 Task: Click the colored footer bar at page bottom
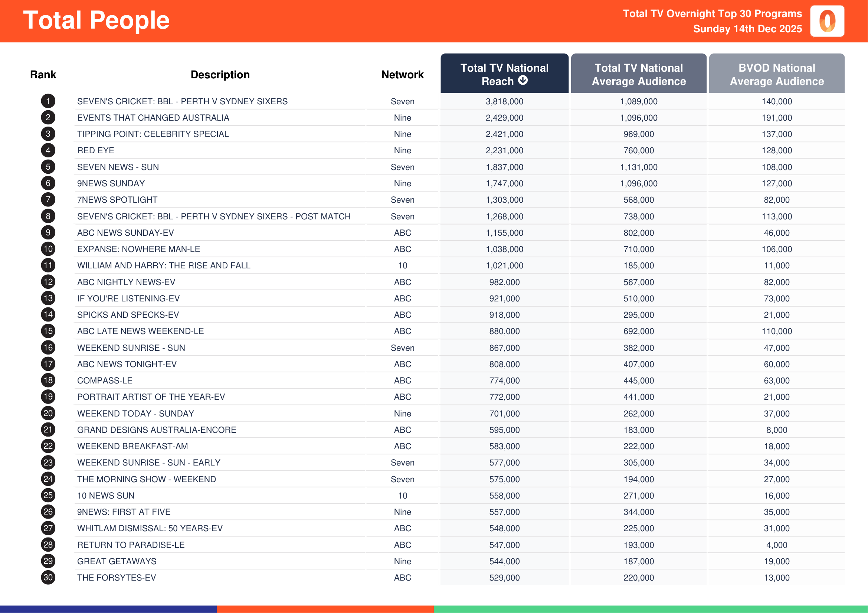(434, 610)
